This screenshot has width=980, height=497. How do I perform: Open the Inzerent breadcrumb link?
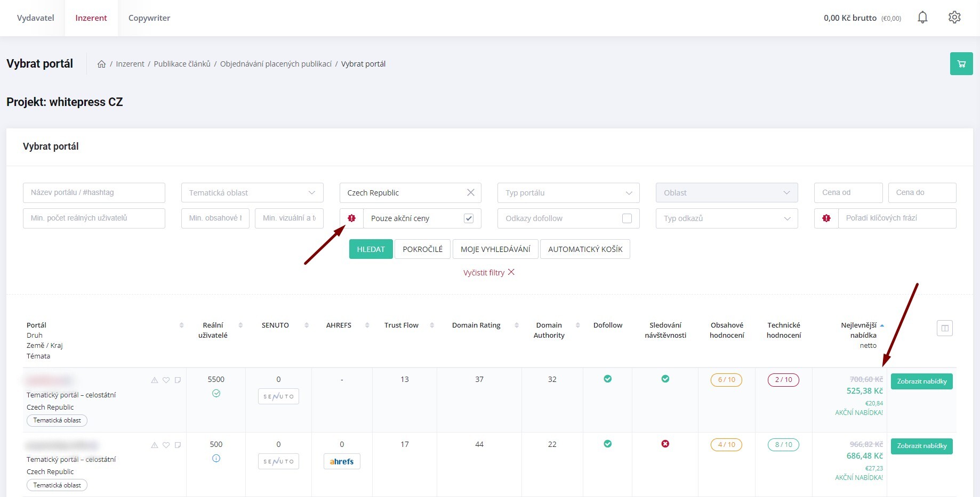[130, 64]
